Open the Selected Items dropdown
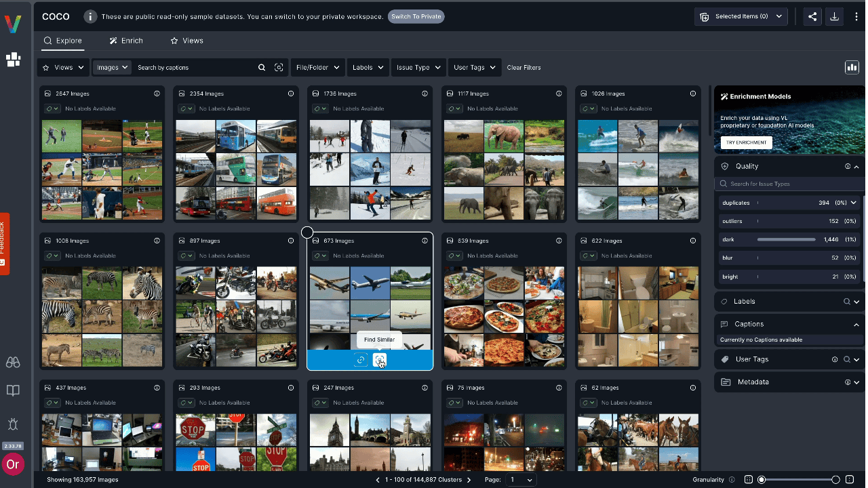Screen dimensions: 868x488 741,16
